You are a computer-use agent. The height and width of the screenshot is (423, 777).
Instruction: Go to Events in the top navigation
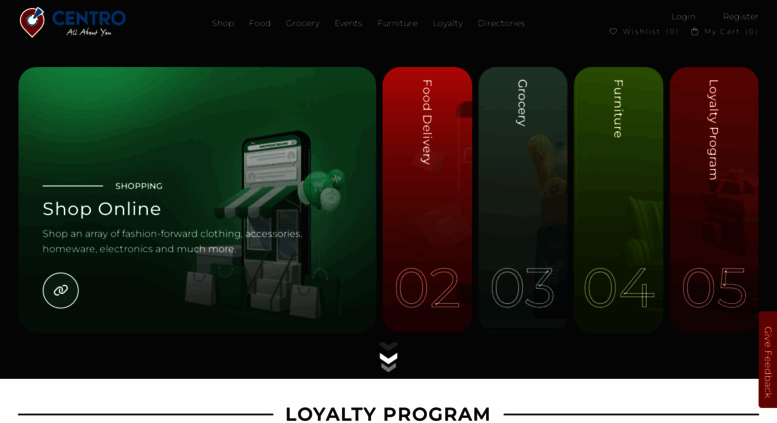coord(348,23)
